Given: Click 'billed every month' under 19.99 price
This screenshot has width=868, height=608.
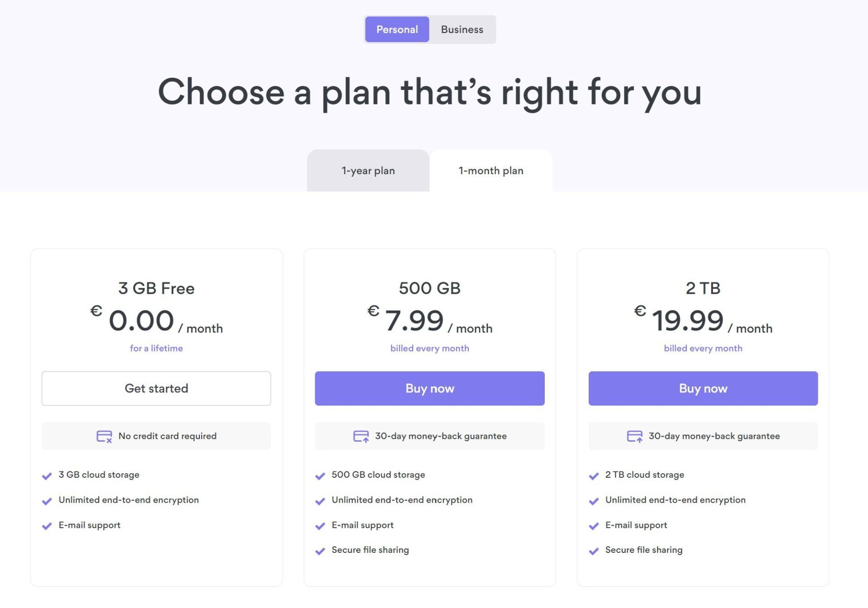Looking at the screenshot, I should [703, 348].
